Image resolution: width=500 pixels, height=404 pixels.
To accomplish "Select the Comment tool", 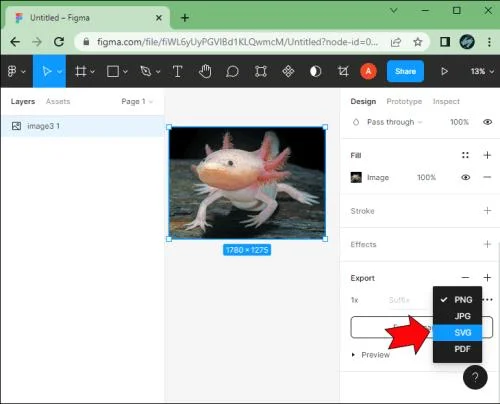I will tap(232, 71).
